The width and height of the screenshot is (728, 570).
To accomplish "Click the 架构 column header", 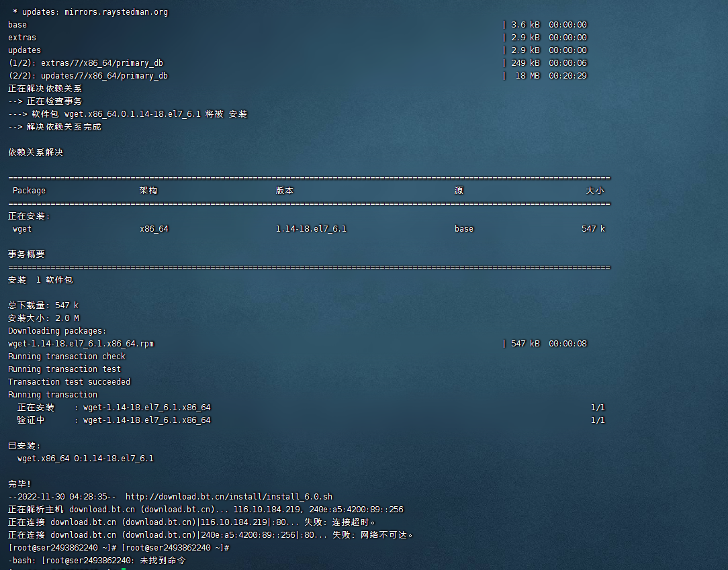I will pos(148,191).
